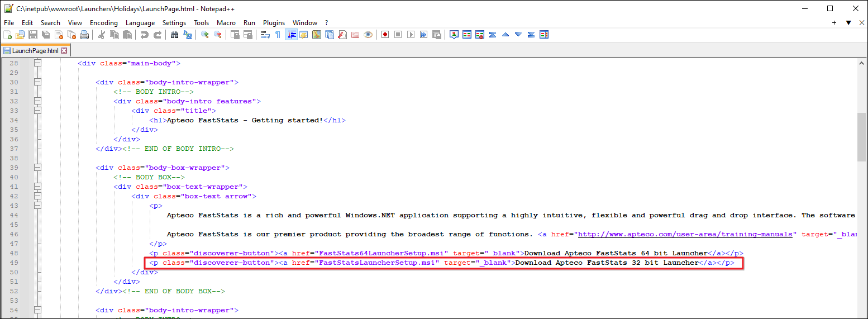This screenshot has width=868, height=319.
Task: Click the Open file folder icon
Action: click(20, 35)
